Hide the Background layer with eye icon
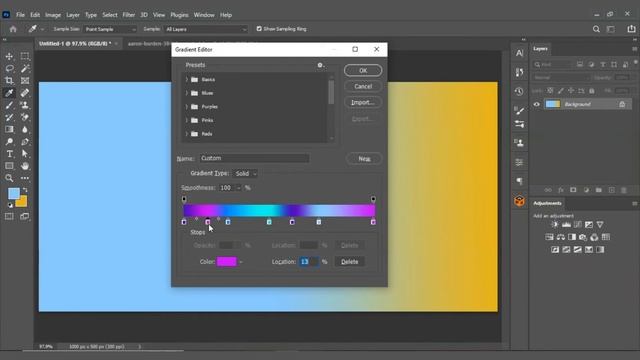Screen dimensions: 640x360 point(536,104)
